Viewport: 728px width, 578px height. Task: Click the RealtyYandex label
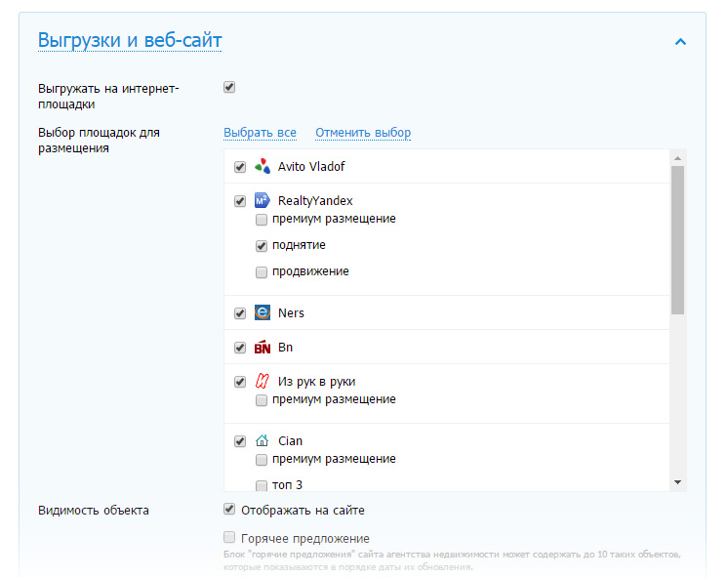coord(315,201)
